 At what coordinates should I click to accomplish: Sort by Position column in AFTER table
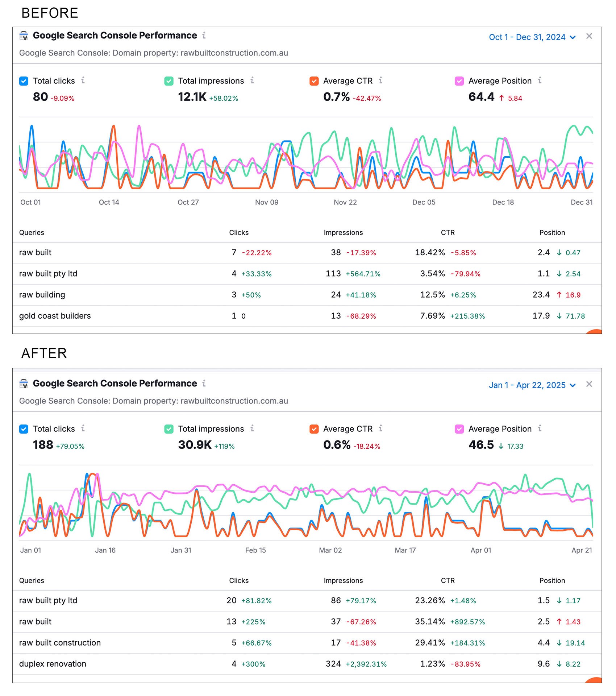552,580
